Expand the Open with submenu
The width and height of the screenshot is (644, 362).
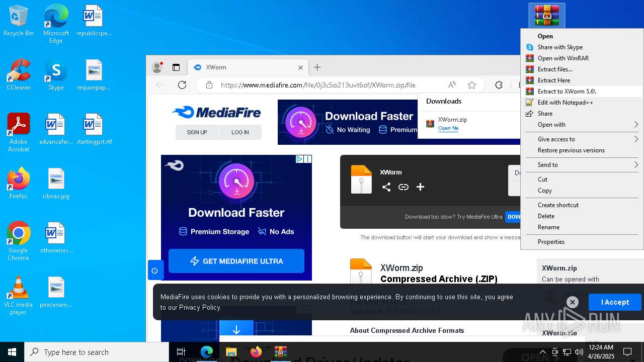click(582, 125)
